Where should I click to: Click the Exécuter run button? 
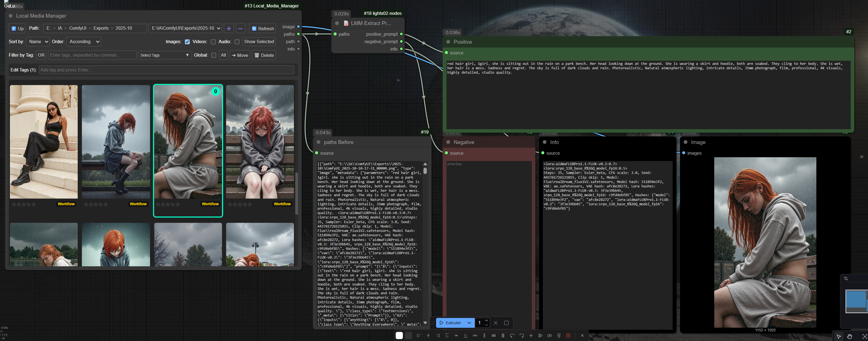click(451, 323)
